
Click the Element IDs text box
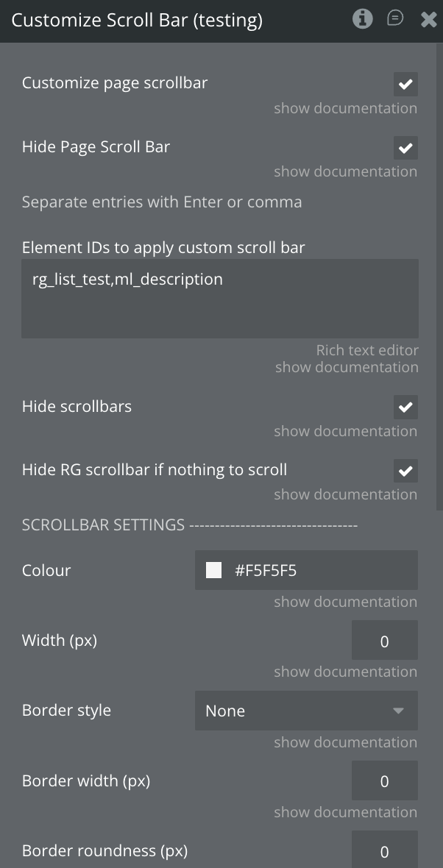point(220,298)
